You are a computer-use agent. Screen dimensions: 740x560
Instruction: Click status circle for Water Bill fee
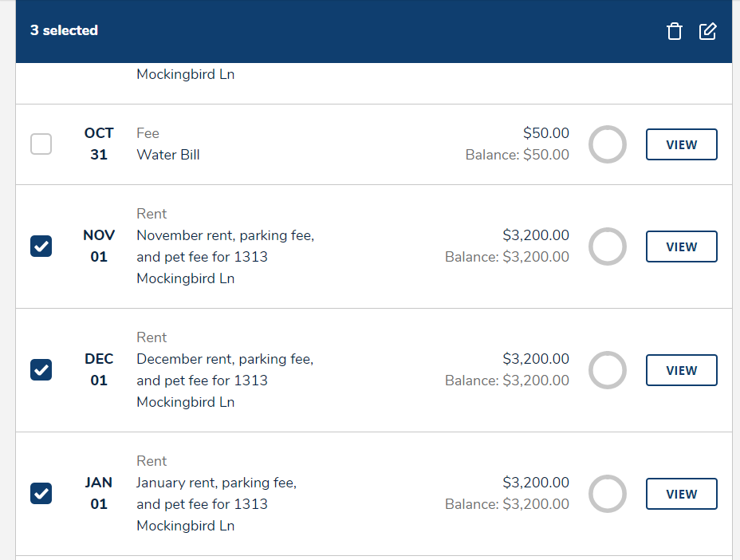pos(608,144)
